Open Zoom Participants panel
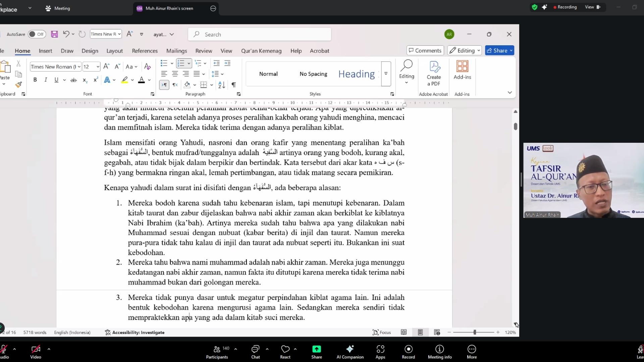The image size is (644, 362). point(217,352)
